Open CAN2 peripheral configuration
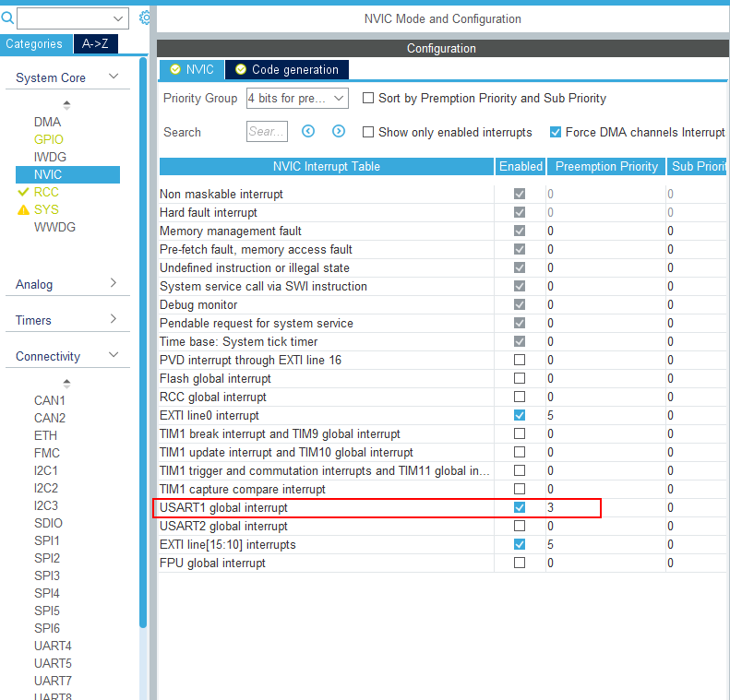The height and width of the screenshot is (700, 730). coord(49,418)
